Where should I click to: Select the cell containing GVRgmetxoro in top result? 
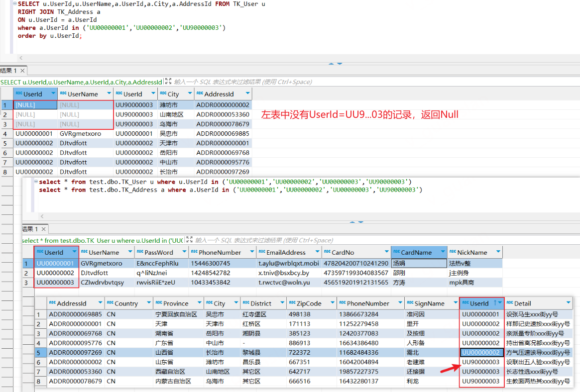pos(80,134)
